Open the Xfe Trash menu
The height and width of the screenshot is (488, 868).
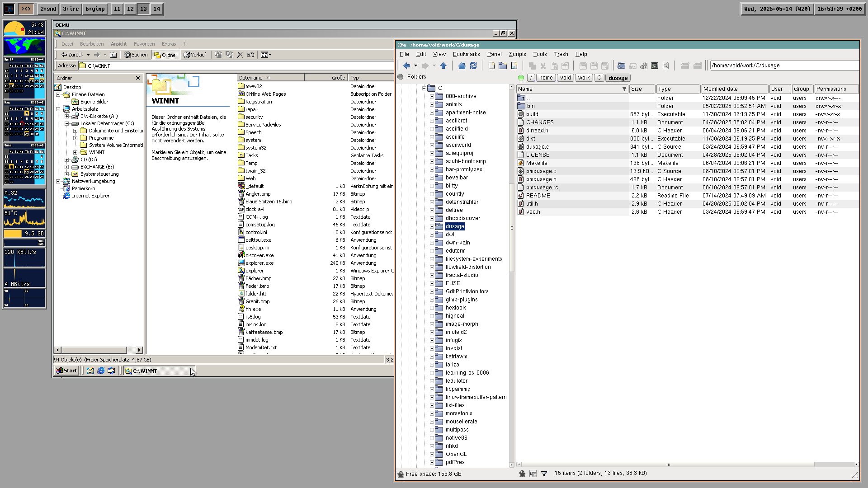coord(561,54)
